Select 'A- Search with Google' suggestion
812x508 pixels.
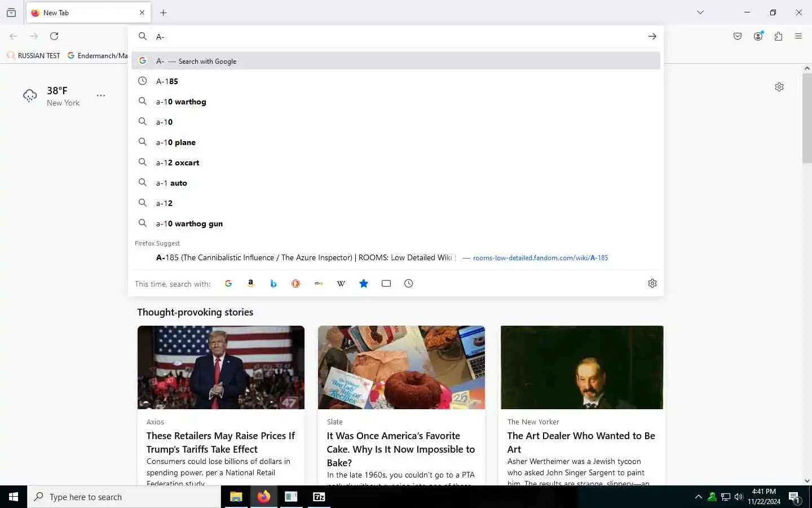396,61
